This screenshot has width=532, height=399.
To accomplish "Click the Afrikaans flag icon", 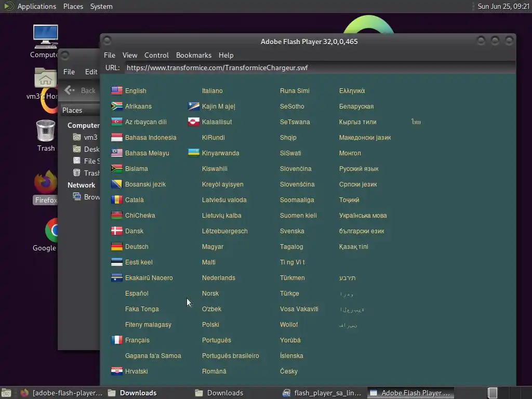I will 117,106.
